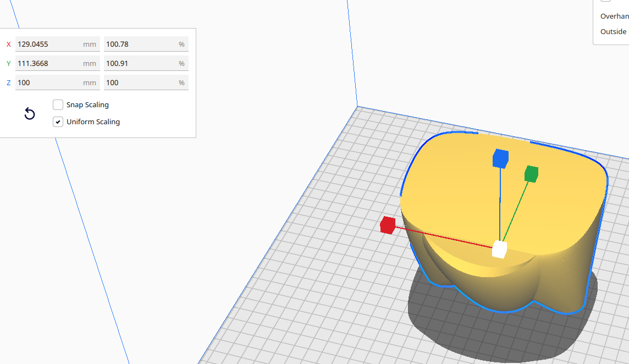The image size is (629, 364).
Task: Select the green Y-axis scale handle
Action: click(531, 174)
